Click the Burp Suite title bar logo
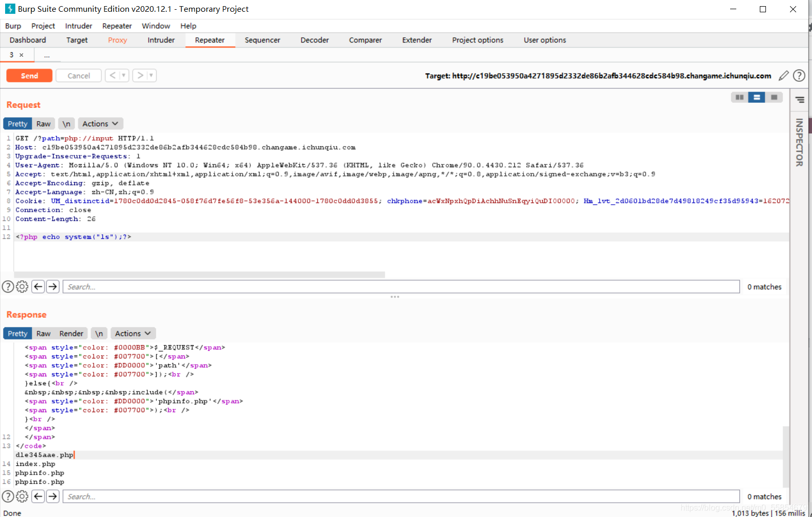812x517 pixels. pyautogui.click(x=10, y=9)
